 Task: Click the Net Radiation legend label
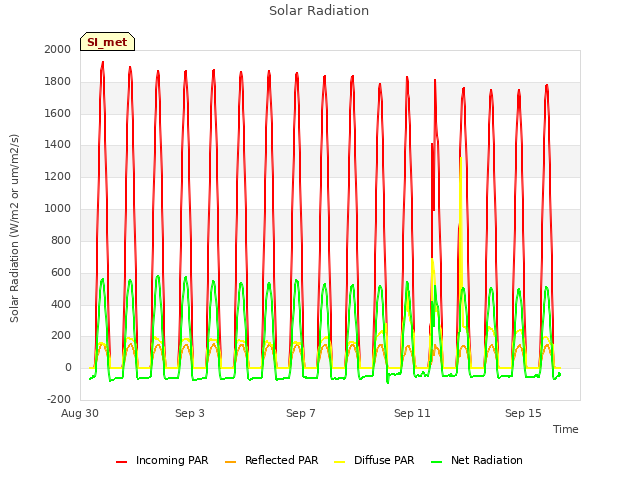click(x=487, y=460)
